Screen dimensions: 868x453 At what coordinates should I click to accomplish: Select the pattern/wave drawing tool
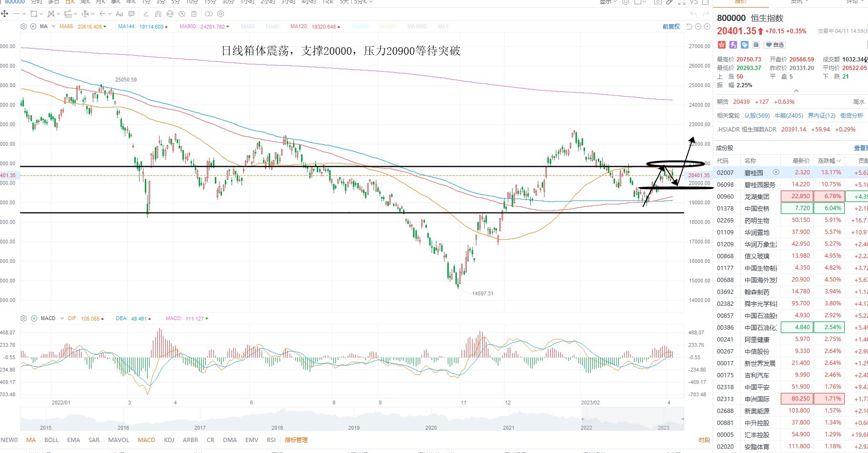(x=51, y=14)
